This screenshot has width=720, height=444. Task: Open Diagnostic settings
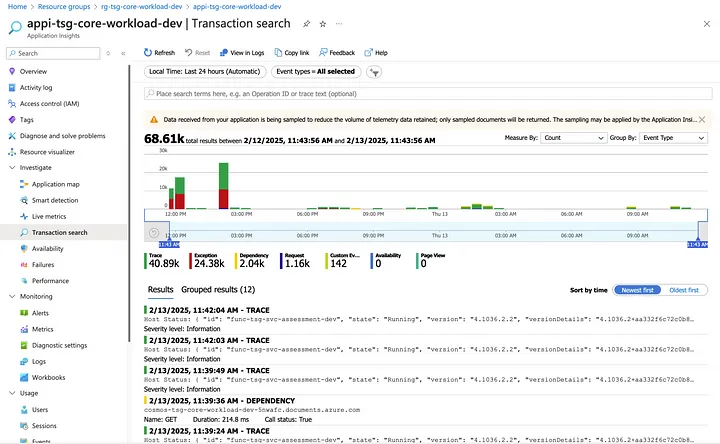tap(59, 345)
